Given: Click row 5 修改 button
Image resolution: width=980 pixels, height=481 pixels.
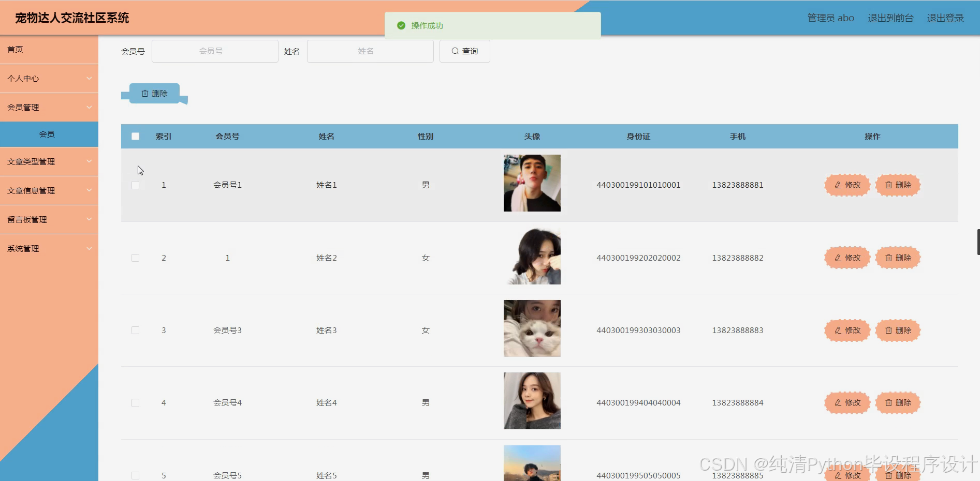Looking at the screenshot, I should coord(847,474).
